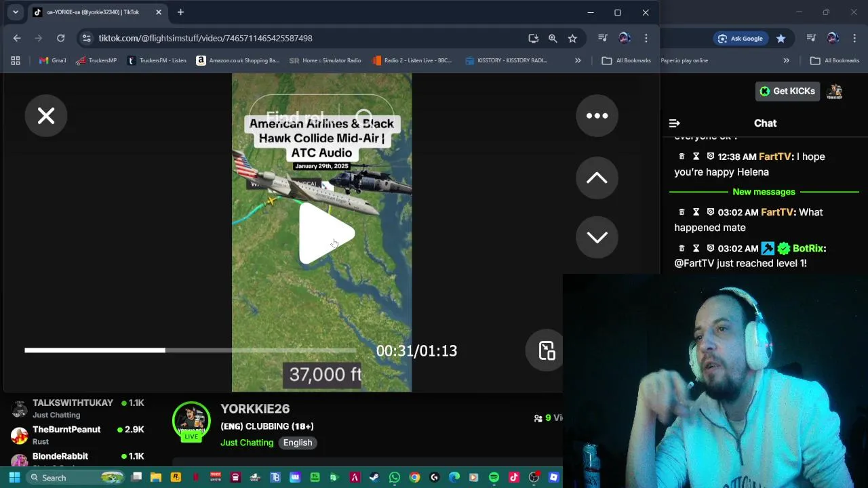Open the Rockstar Games Launcher from taskbar
The width and height of the screenshot is (868, 488).
click(x=176, y=477)
